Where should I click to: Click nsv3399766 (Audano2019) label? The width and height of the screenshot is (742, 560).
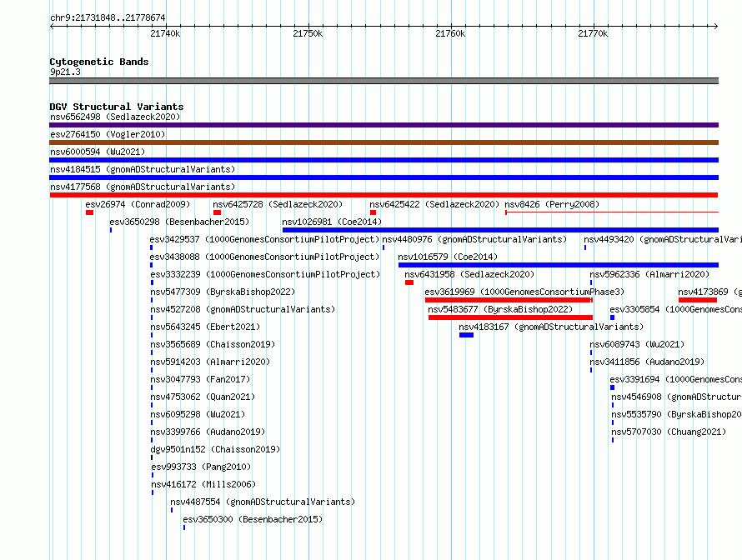(x=208, y=432)
